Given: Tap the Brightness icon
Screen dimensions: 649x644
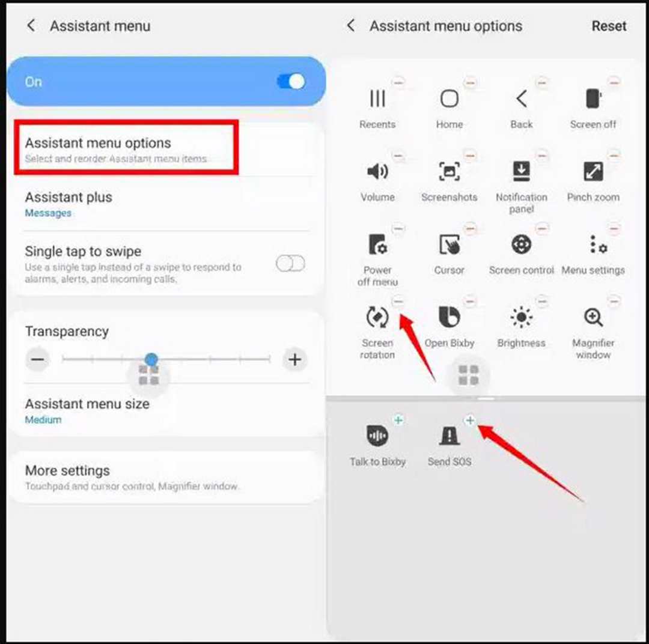Looking at the screenshot, I should point(521,317).
